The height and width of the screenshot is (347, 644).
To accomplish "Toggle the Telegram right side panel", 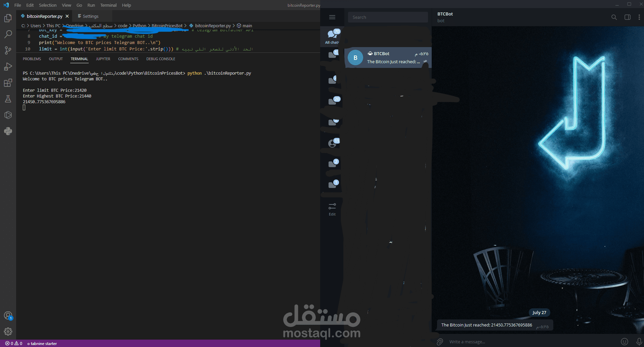I will point(628,17).
